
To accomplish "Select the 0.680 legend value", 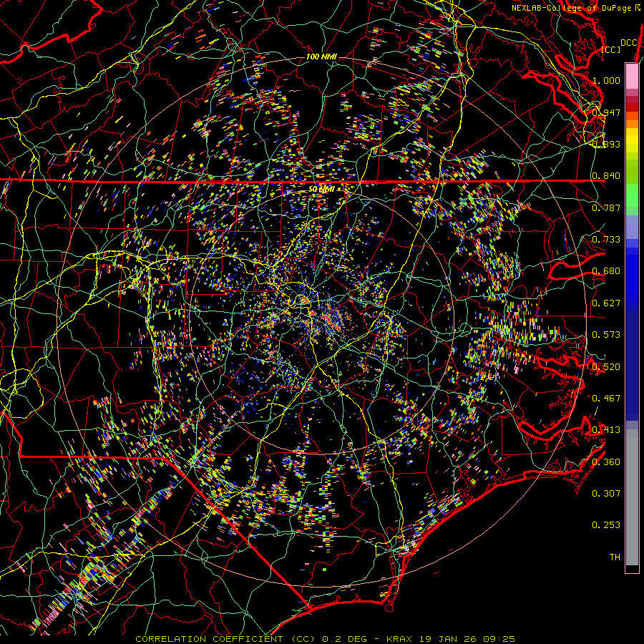I will pos(606,271).
